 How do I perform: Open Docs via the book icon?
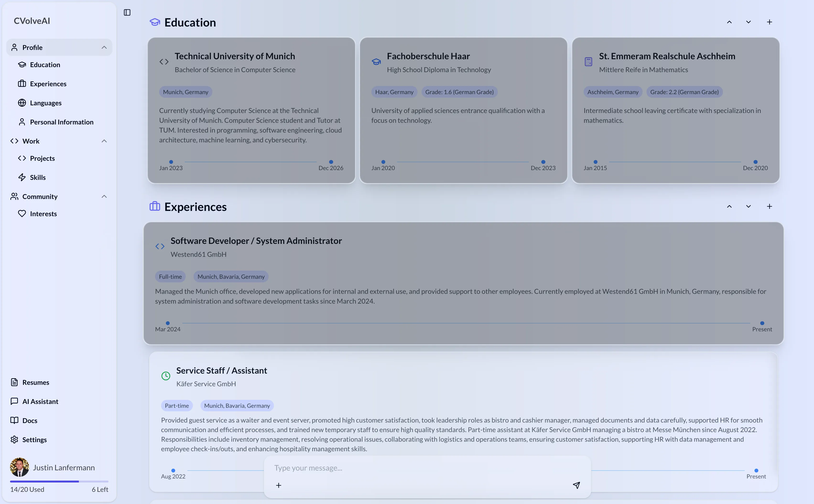click(14, 420)
